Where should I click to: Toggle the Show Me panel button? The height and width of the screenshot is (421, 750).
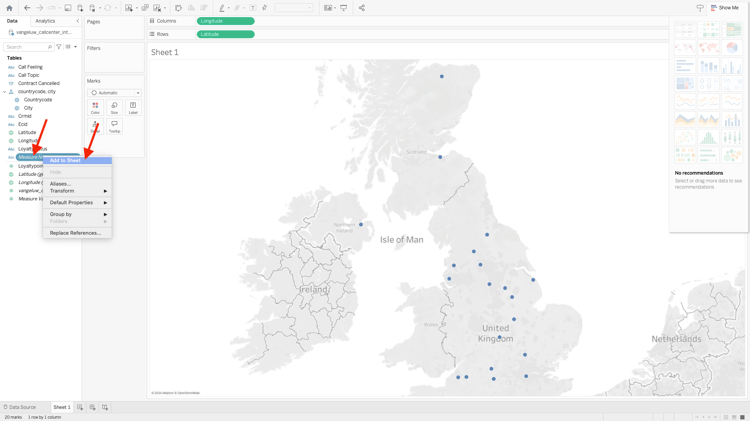pyautogui.click(x=725, y=8)
